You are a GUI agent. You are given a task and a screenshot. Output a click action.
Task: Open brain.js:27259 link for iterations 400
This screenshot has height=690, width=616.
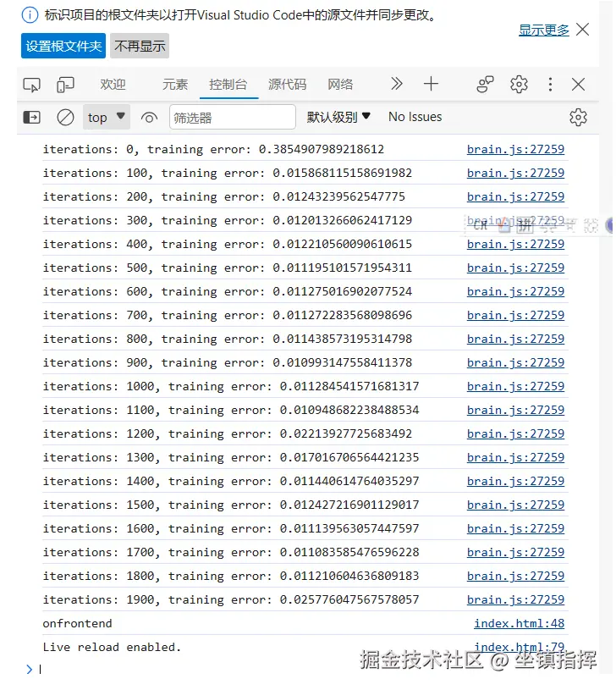tap(515, 244)
